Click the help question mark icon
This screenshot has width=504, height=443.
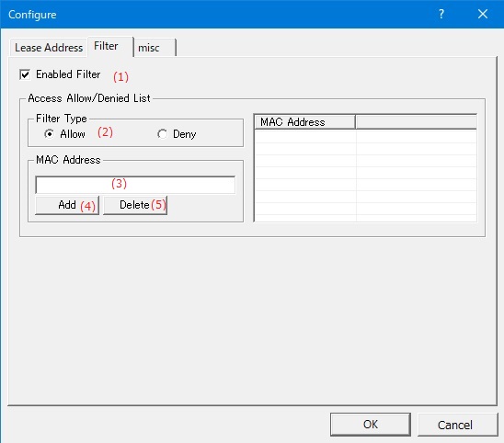coord(441,14)
